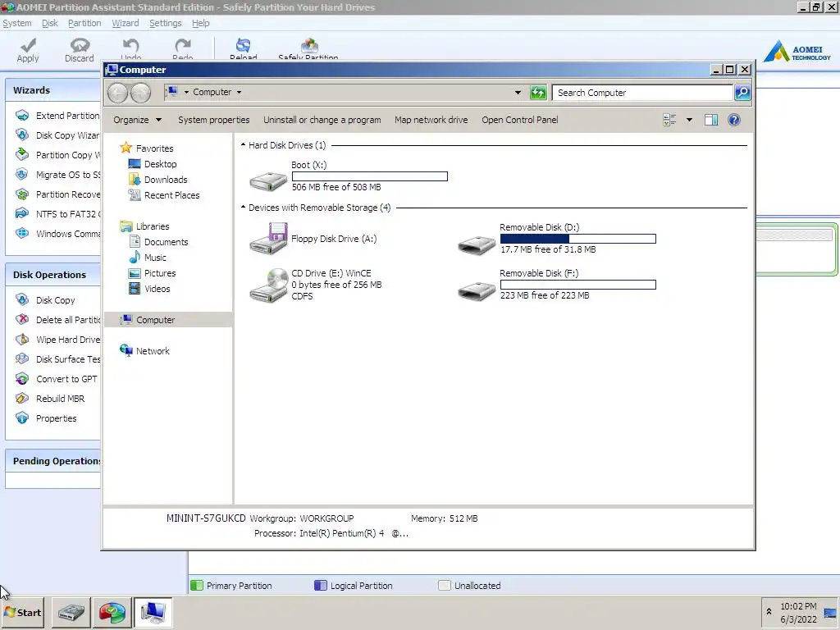The width and height of the screenshot is (840, 630).
Task: Select Removable Disk (F:)
Action: click(557, 285)
